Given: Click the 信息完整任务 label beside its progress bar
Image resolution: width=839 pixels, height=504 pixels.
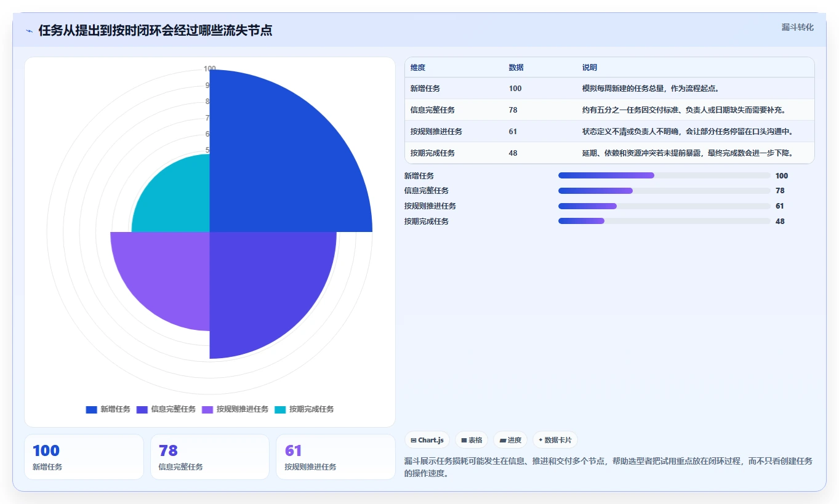Looking at the screenshot, I should coord(427,191).
